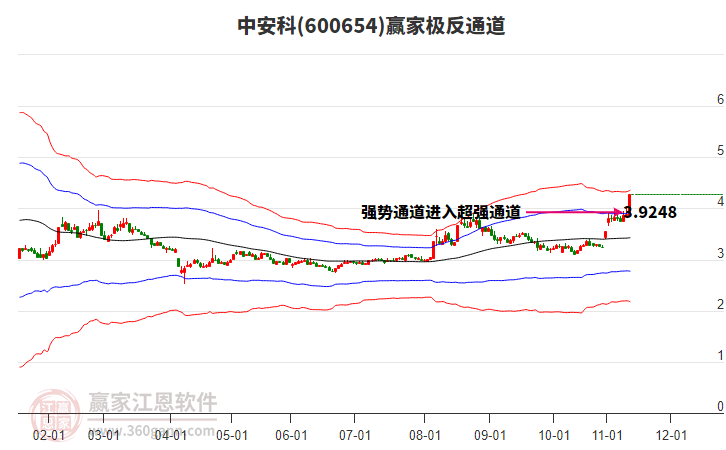Image resolution: width=726 pixels, height=450 pixels.
Task: Click the 05-01 date axis label
Action: [x=232, y=435]
